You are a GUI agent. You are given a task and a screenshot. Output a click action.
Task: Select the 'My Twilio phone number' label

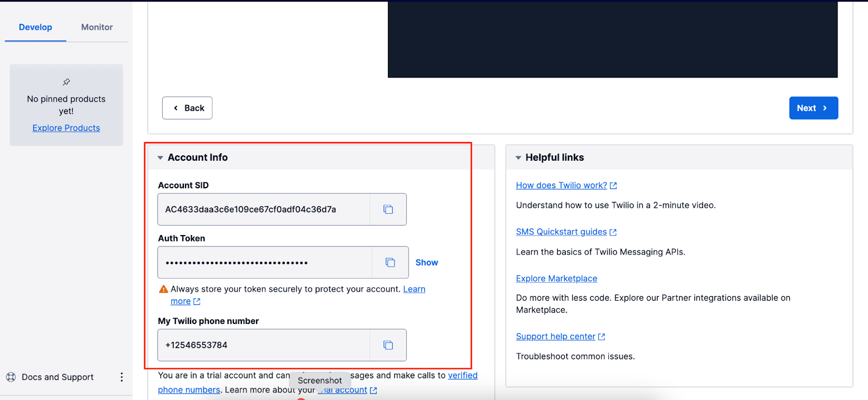[208, 321]
